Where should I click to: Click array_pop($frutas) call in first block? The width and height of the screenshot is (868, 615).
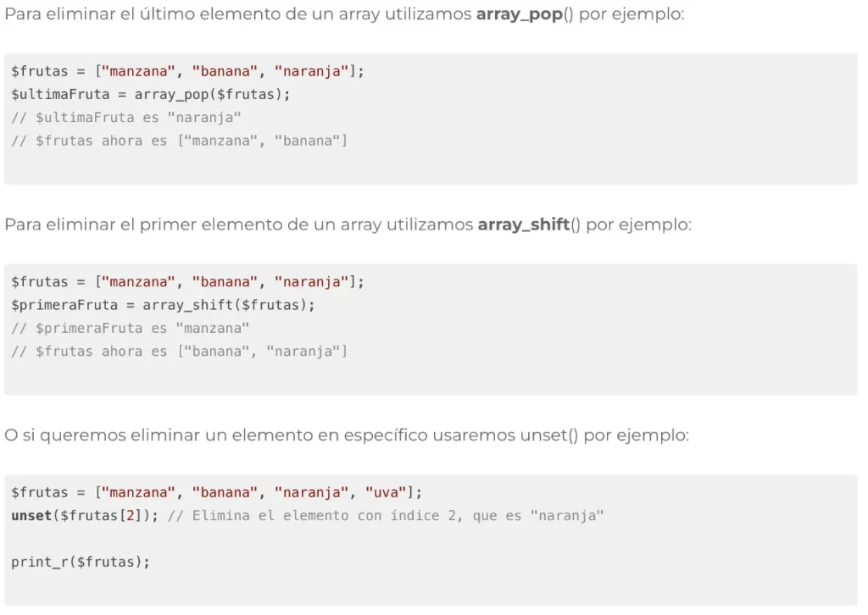pyautogui.click(x=209, y=95)
